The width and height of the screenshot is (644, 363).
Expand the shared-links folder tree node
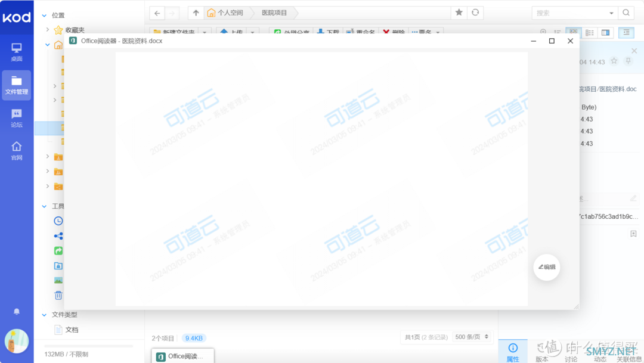[48, 187]
